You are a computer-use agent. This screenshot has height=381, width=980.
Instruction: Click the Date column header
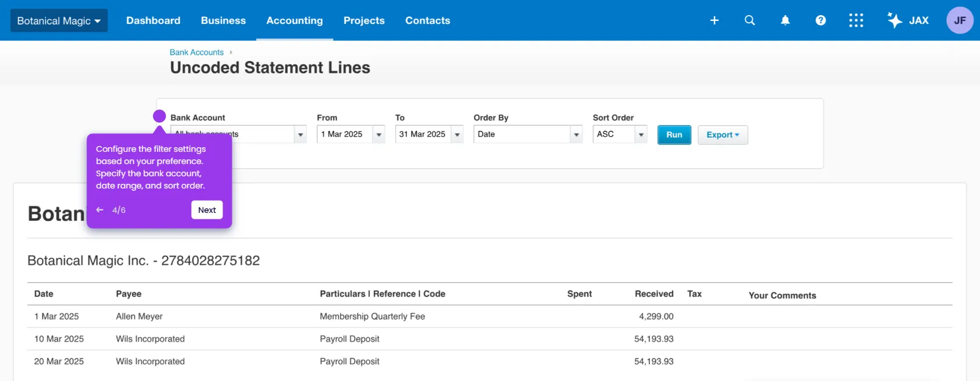point(44,294)
